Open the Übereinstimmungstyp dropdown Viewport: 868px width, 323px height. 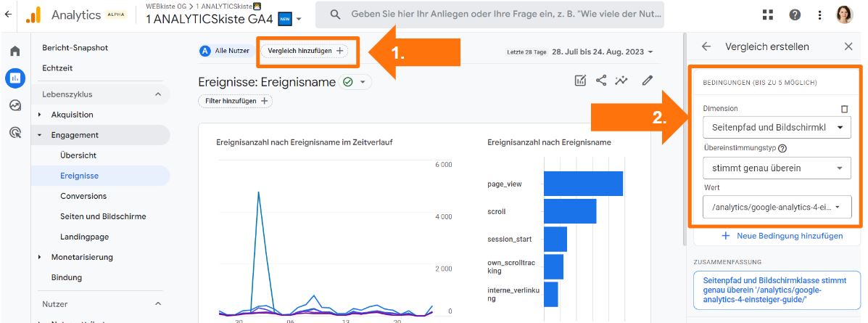(777, 168)
